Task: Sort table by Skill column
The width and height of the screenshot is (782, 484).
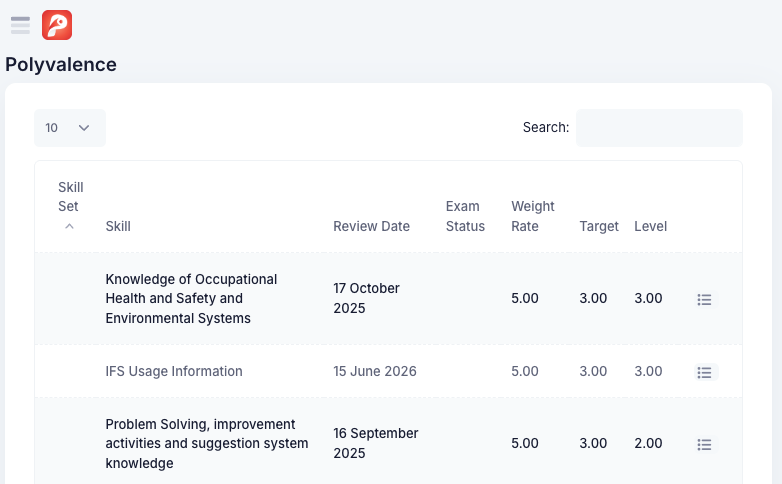Action: 118,226
